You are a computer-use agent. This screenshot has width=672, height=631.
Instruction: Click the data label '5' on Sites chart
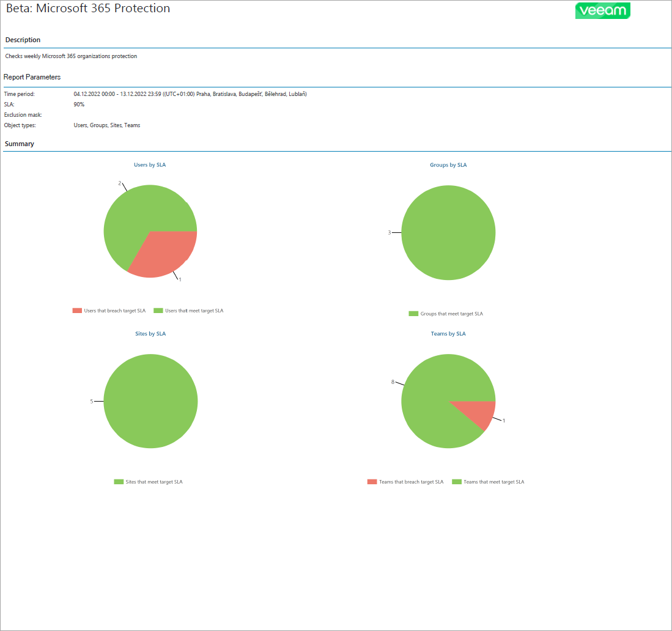coord(91,402)
